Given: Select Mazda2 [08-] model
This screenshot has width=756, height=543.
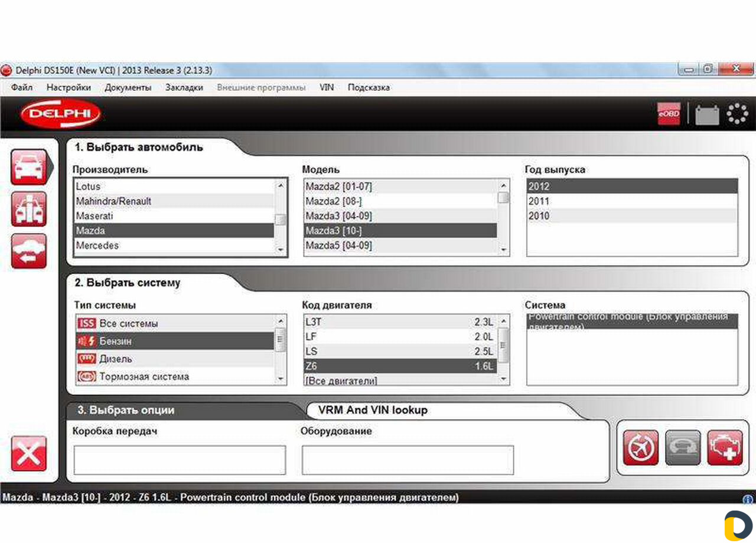Looking at the screenshot, I should [x=400, y=201].
